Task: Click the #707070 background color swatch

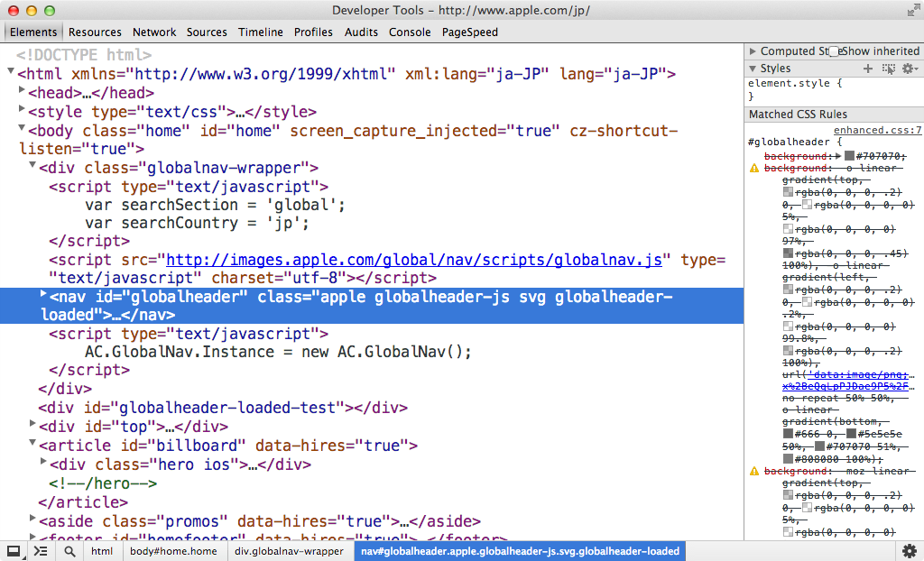Action: pyautogui.click(x=849, y=155)
